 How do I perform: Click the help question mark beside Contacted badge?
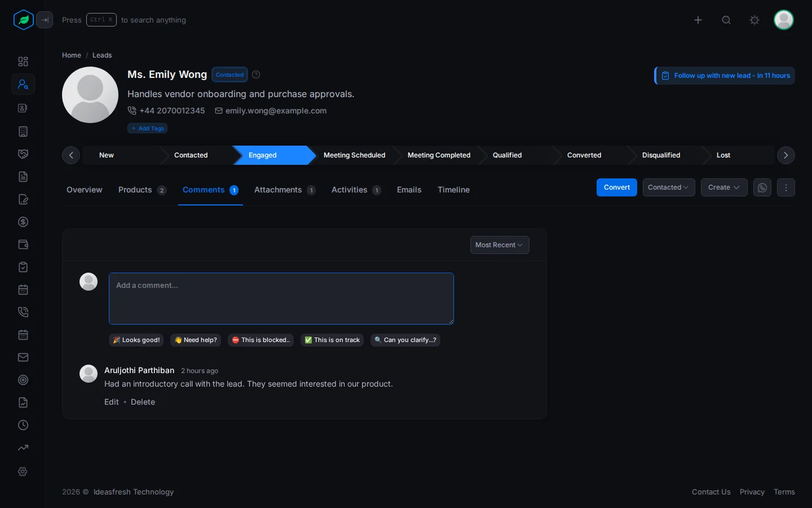click(x=256, y=75)
